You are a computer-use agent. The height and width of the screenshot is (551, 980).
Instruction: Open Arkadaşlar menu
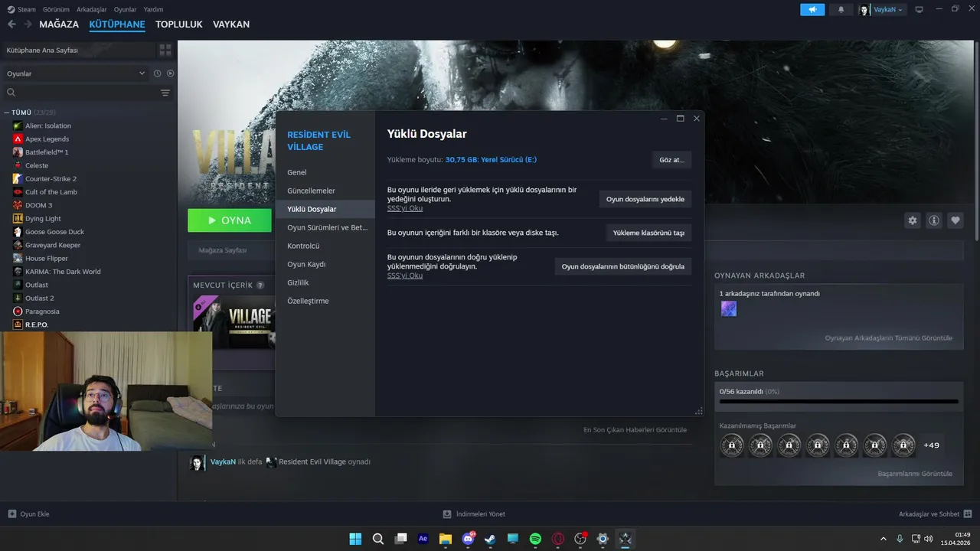pos(92,9)
